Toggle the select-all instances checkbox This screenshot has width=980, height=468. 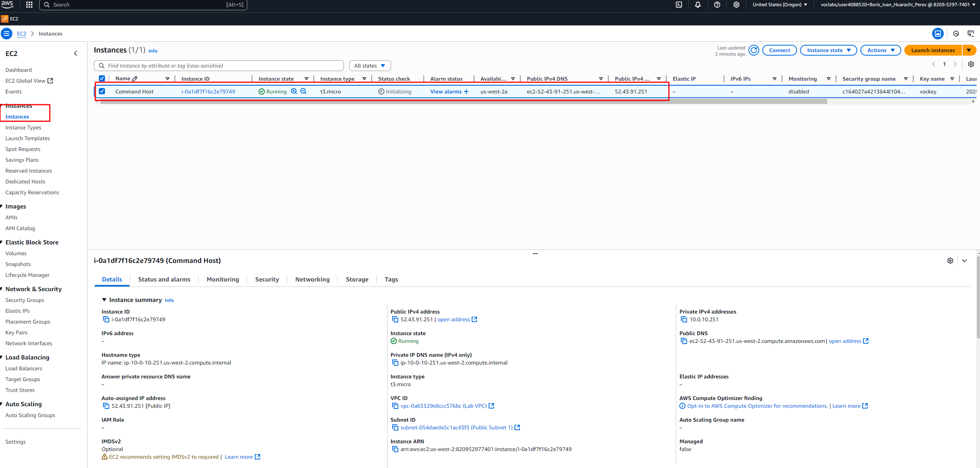(102, 78)
